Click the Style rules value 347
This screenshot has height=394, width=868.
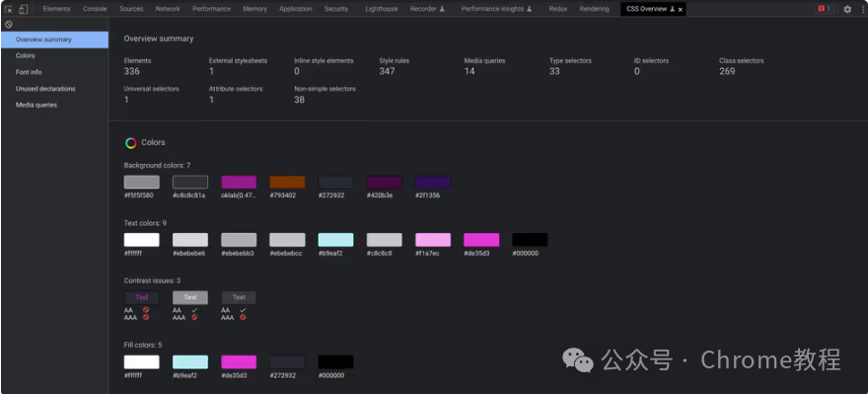point(387,71)
